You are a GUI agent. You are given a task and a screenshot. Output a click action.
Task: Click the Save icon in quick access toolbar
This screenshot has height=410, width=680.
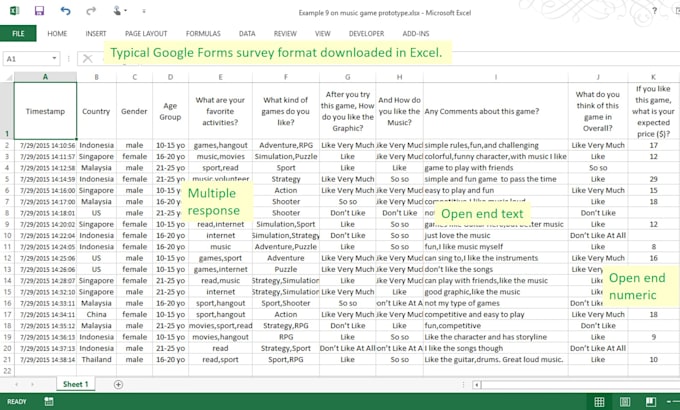point(39,11)
